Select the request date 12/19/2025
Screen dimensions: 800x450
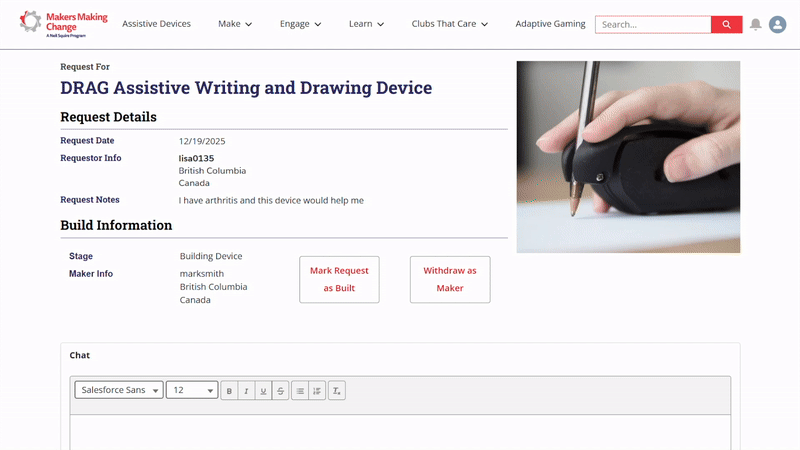tap(202, 141)
